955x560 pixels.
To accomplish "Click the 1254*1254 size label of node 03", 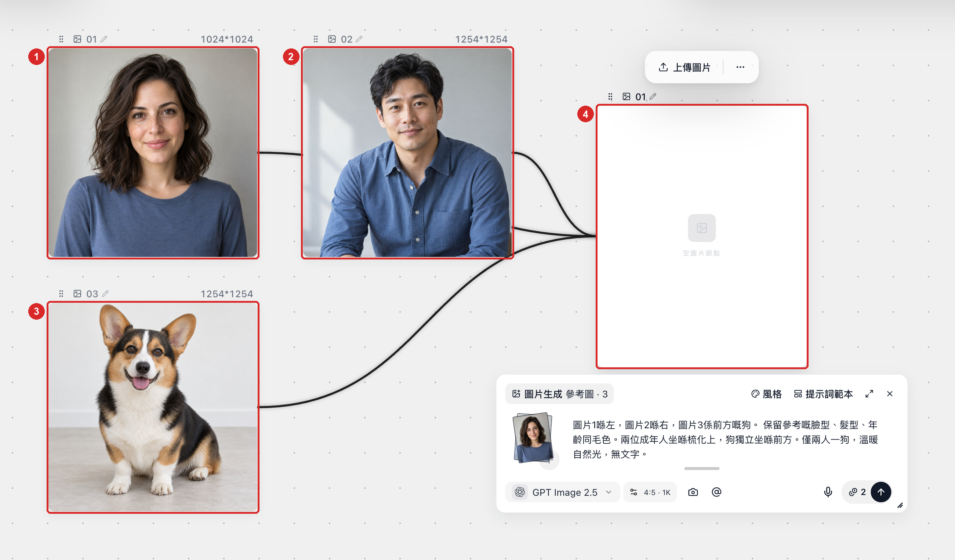I will click(x=226, y=294).
